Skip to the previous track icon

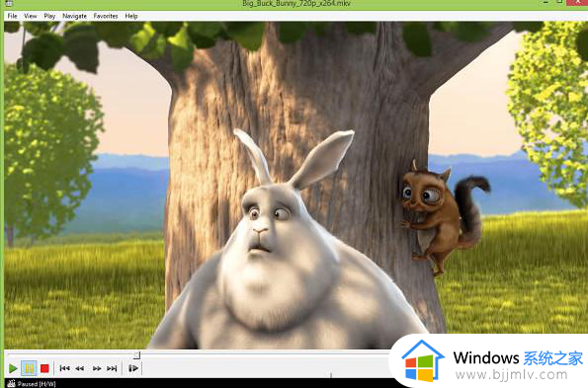[x=64, y=368]
